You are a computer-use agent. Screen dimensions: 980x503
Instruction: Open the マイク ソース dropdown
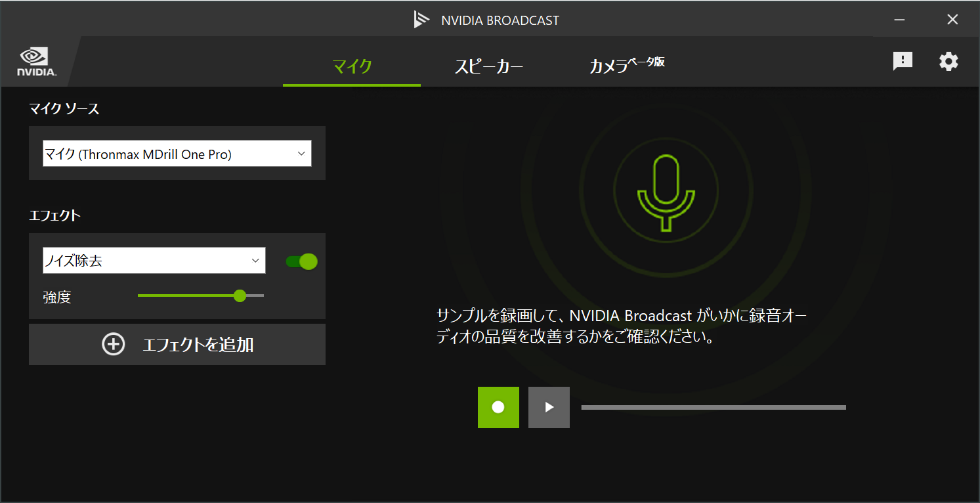coord(177,154)
